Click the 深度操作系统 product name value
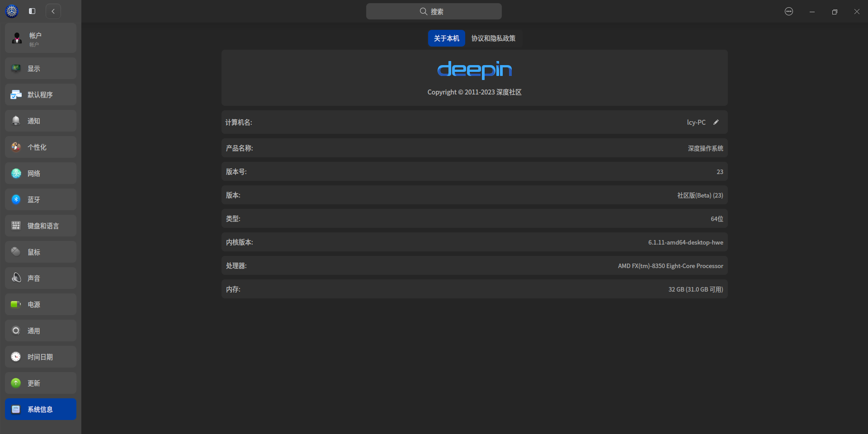Screen dimensions: 868x434 tap(706, 148)
